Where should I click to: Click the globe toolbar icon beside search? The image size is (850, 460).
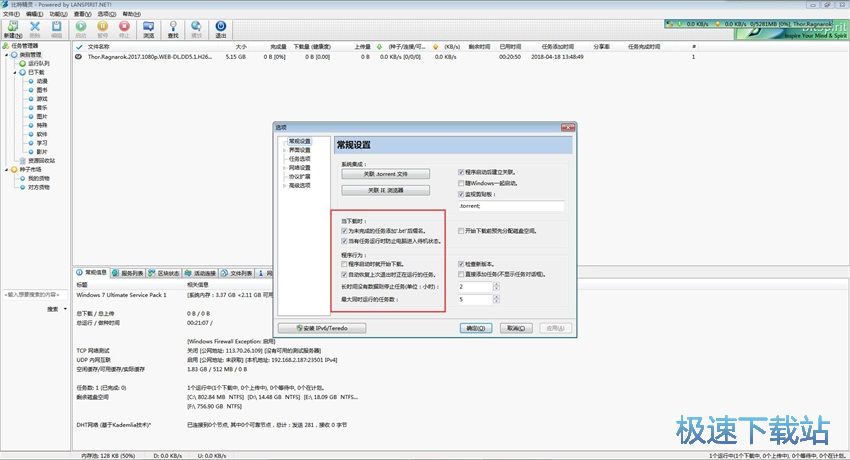pos(196,29)
